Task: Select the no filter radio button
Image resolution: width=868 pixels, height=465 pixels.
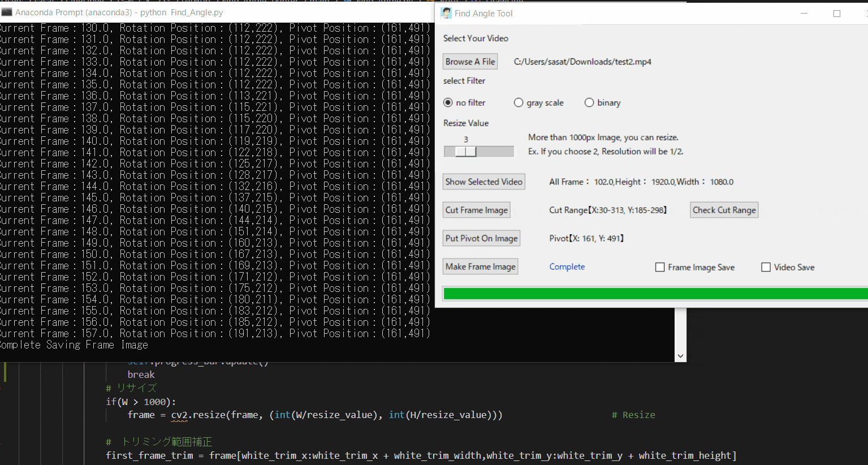Action: click(x=448, y=102)
